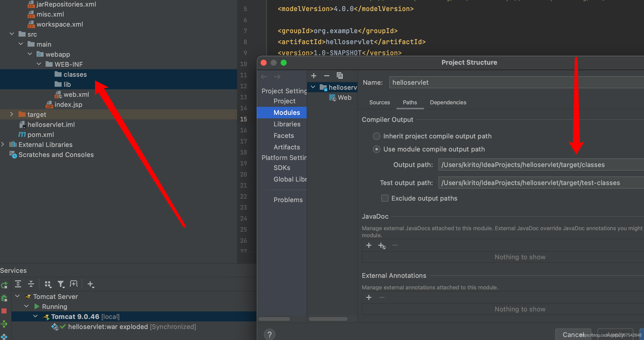The height and width of the screenshot is (340, 644).
Task: Click the Help question mark button
Action: [269, 334]
